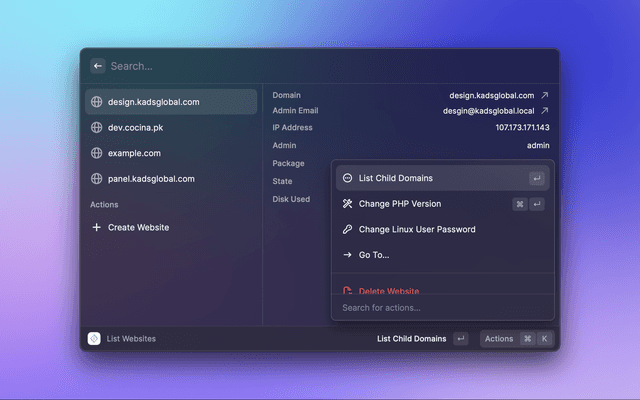Click the List Websites extension icon

point(94,339)
